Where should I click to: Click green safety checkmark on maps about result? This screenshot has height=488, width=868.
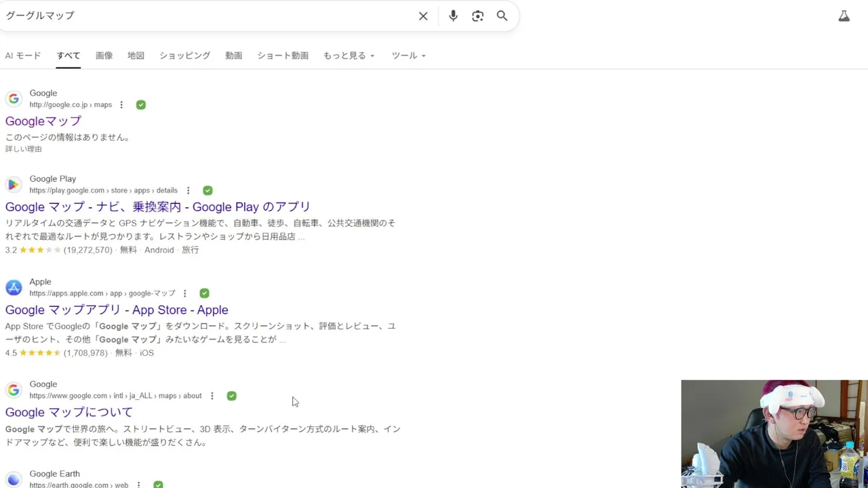coord(231,396)
